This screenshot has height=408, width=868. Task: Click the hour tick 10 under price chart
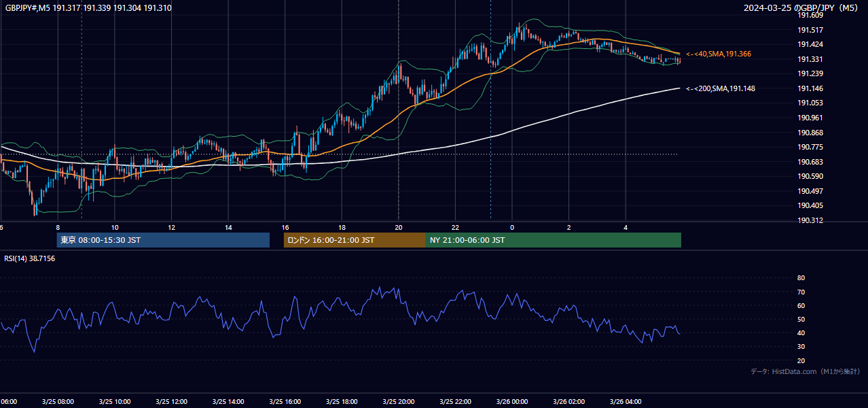click(x=115, y=227)
